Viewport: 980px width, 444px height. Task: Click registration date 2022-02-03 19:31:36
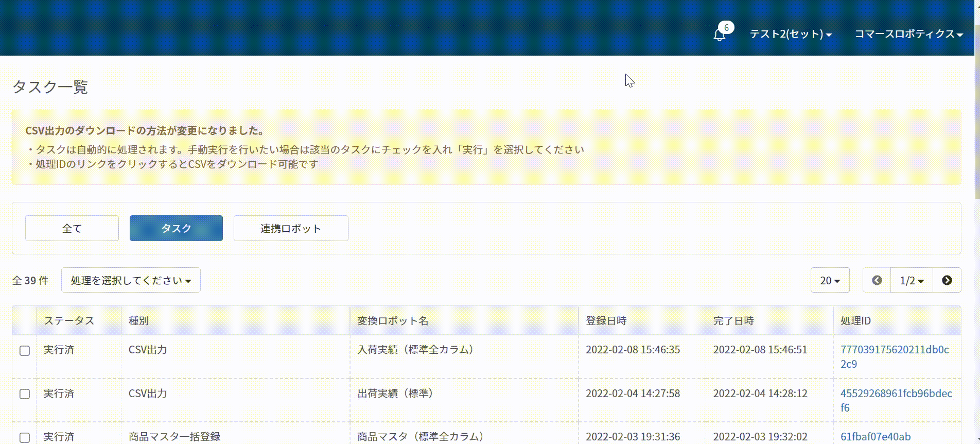[633, 437]
